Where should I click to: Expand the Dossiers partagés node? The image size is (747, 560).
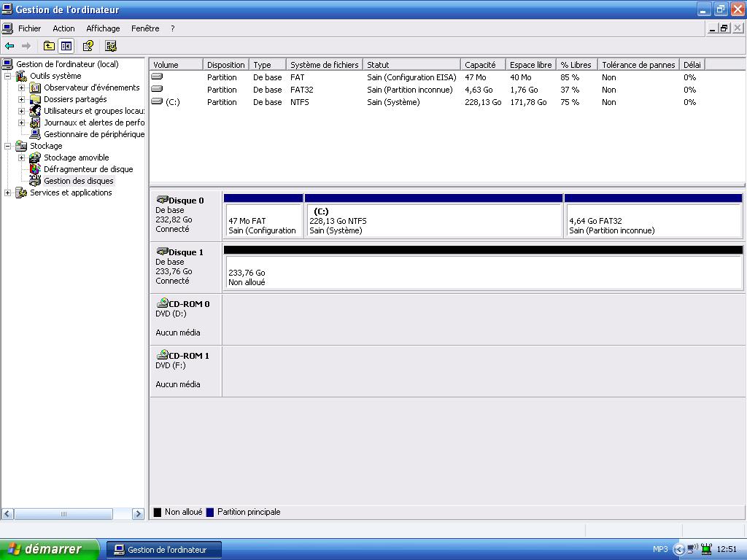(x=21, y=99)
